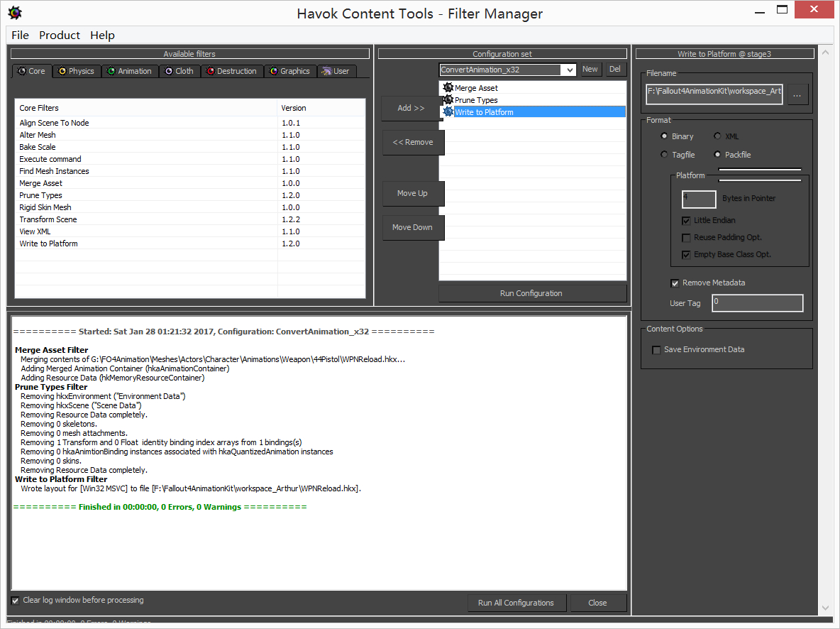Click the gear icon beside Write to Platform
This screenshot has width=840, height=629.
448,112
